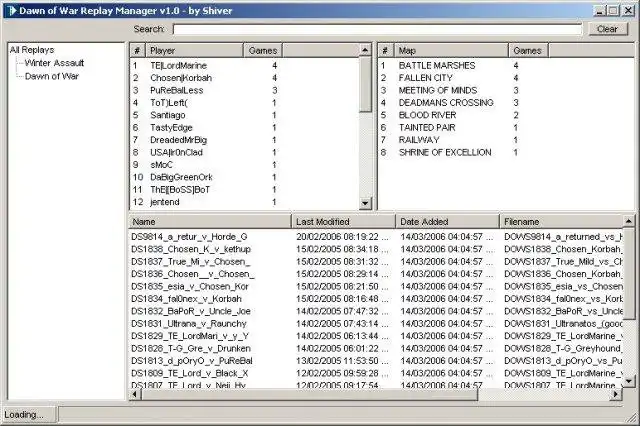This screenshot has height=426, width=640.
Task: Select the MEETING OF MINDS map
Action: (438, 91)
